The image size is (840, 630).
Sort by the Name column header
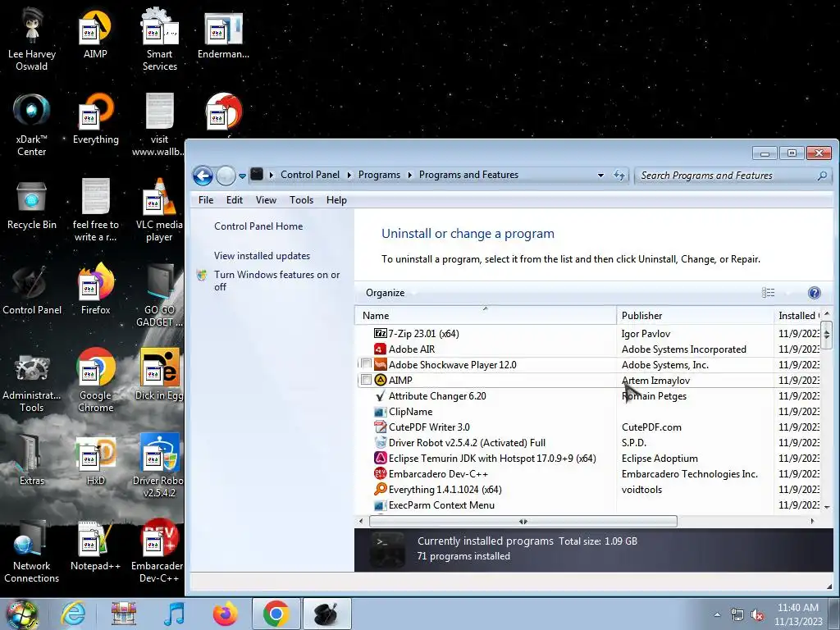486,316
